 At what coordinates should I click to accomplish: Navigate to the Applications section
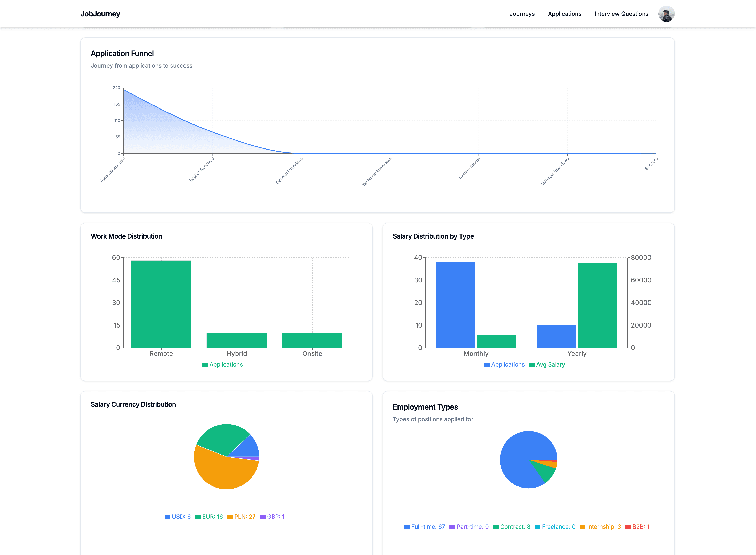(564, 14)
